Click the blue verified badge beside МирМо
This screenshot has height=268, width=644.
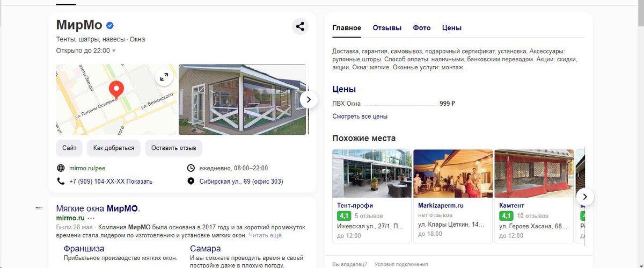click(x=109, y=25)
